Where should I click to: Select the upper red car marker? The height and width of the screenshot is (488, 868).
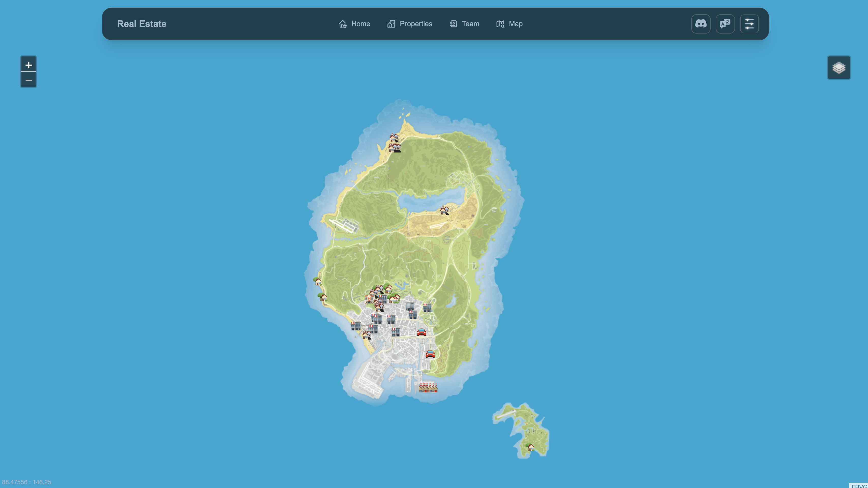tap(421, 332)
